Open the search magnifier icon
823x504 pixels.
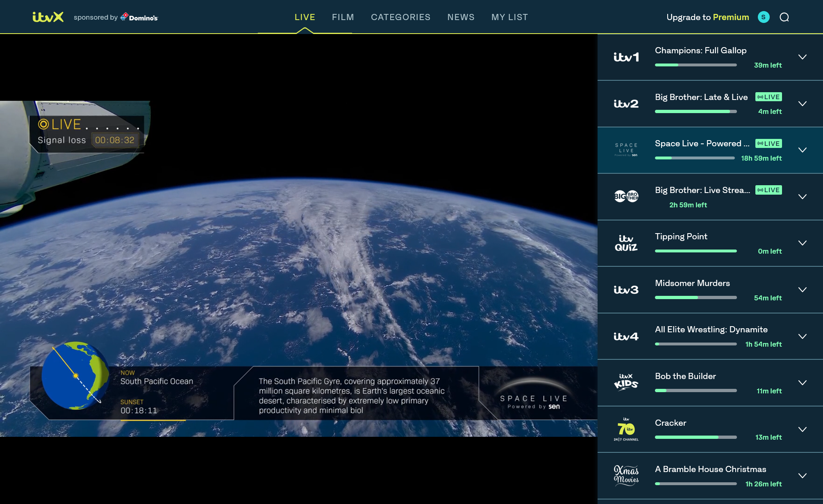coord(784,17)
